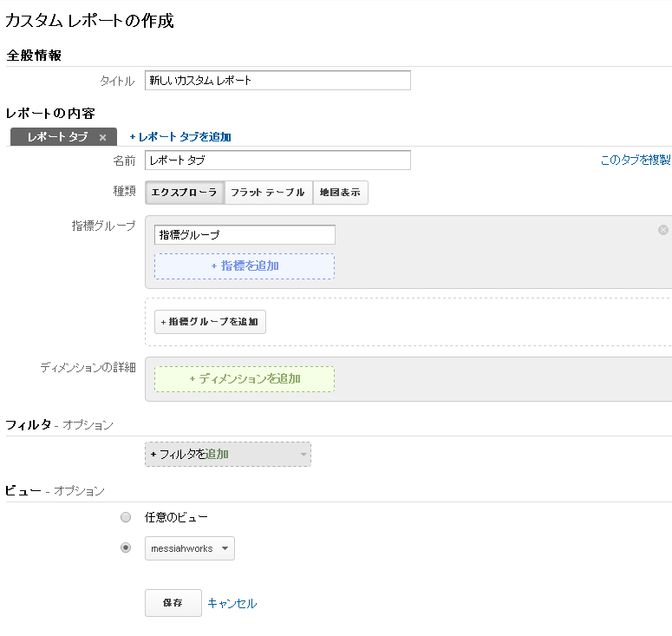Click the 名前 input field
672x636 pixels.
(277, 160)
